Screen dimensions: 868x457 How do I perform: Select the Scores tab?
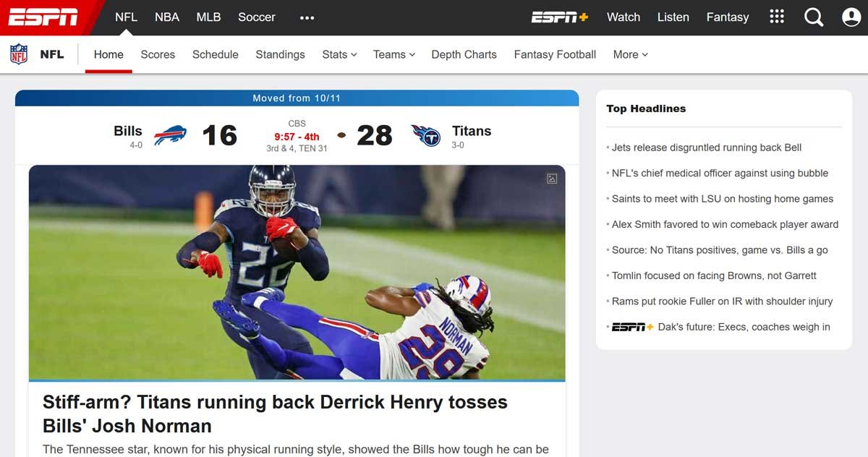point(158,54)
